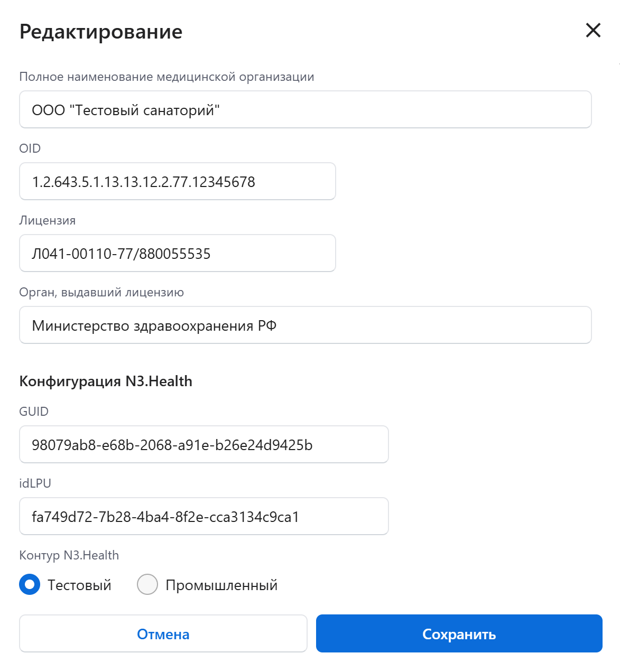Click the Редактирование dialog title
This screenshot has width=620, height=672.
[101, 32]
